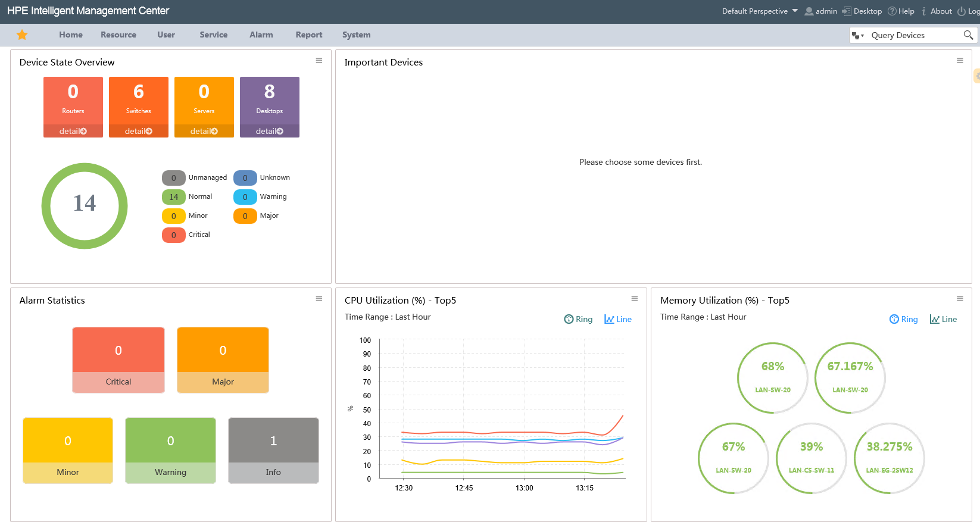Viewport: 980px width, 525px height.
Task: Open the Service menu
Action: [x=214, y=35]
